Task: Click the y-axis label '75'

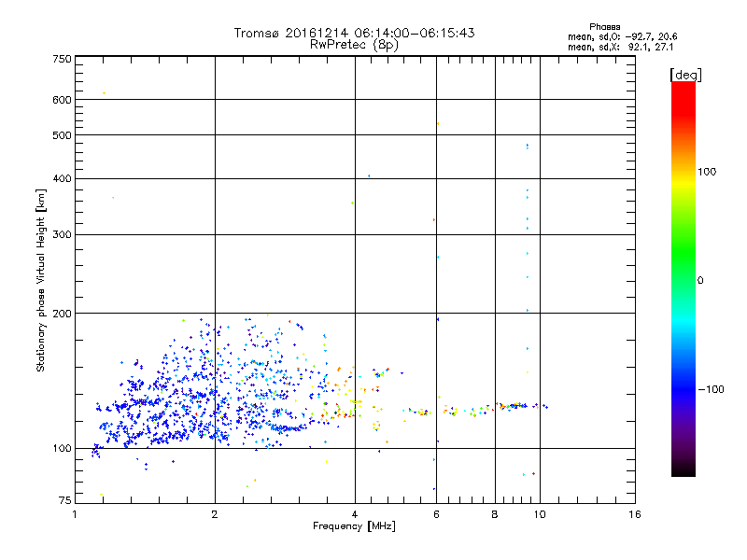Action: point(65,500)
